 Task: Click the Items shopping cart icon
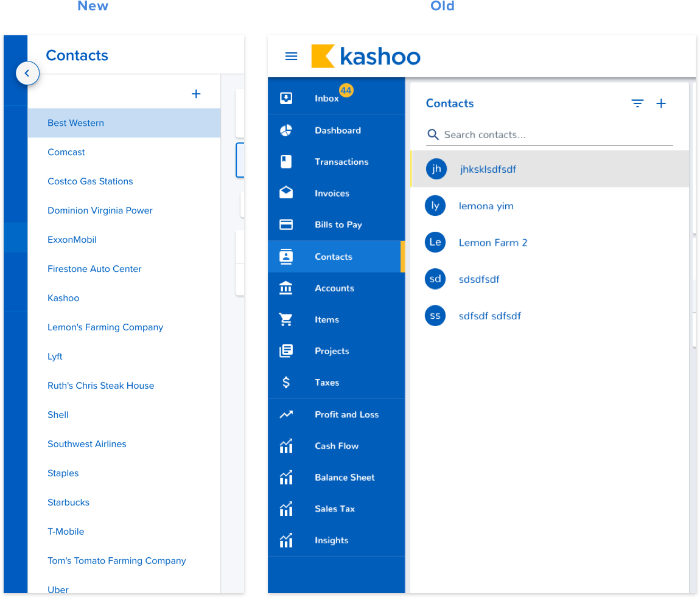click(x=286, y=319)
